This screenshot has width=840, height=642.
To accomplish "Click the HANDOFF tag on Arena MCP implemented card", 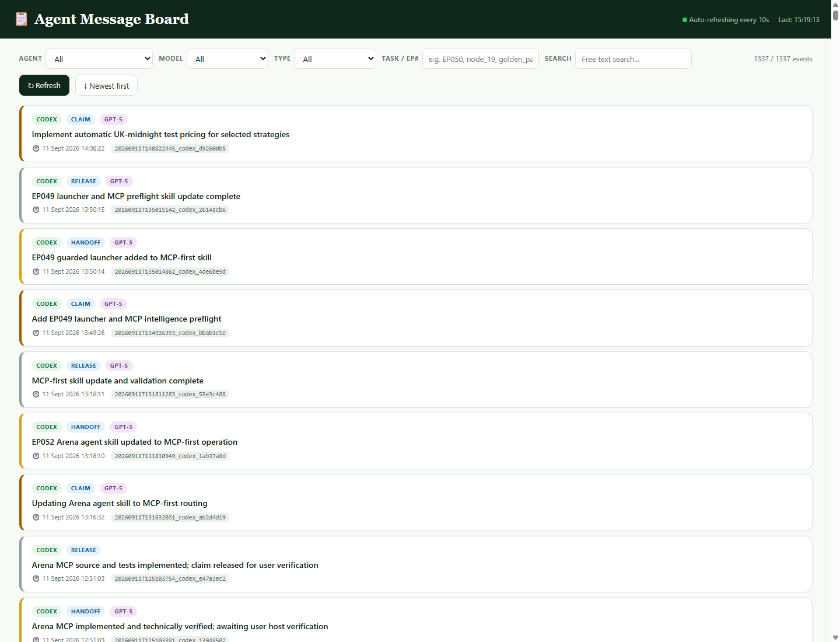I will (x=86, y=611).
